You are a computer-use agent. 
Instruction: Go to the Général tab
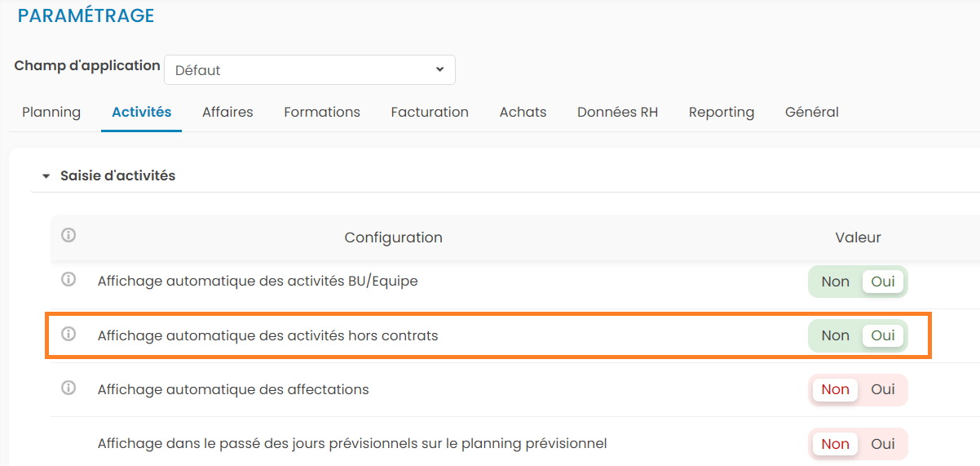811,113
